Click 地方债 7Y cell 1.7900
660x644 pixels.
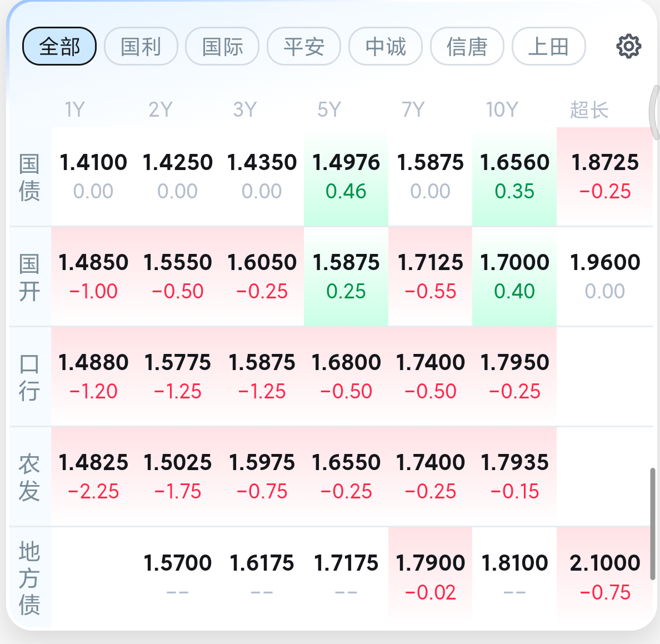pyautogui.click(x=430, y=577)
